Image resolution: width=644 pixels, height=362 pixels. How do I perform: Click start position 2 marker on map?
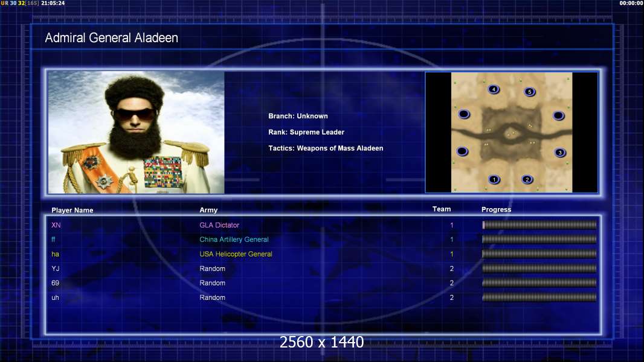527,179
